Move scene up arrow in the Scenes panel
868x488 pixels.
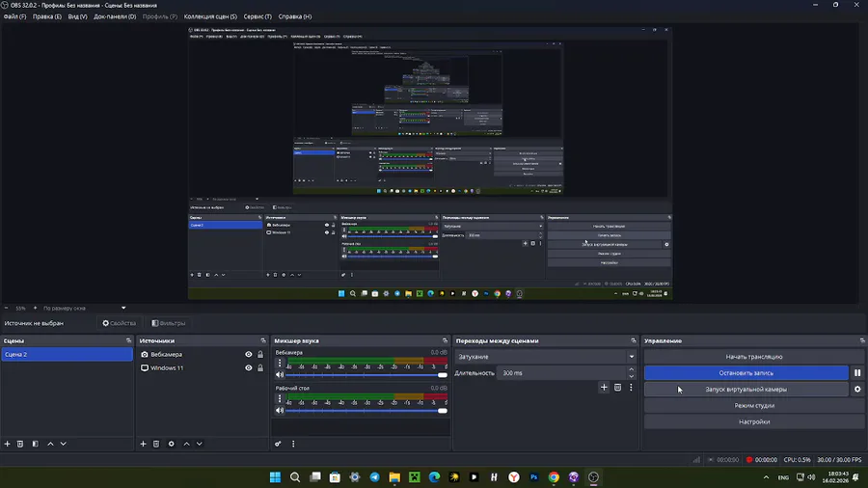(50, 444)
